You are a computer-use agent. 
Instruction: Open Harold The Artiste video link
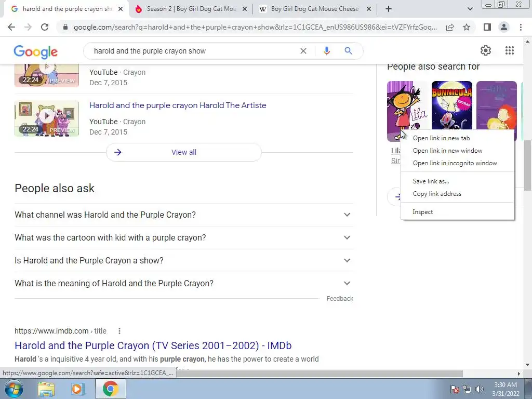coord(178,105)
